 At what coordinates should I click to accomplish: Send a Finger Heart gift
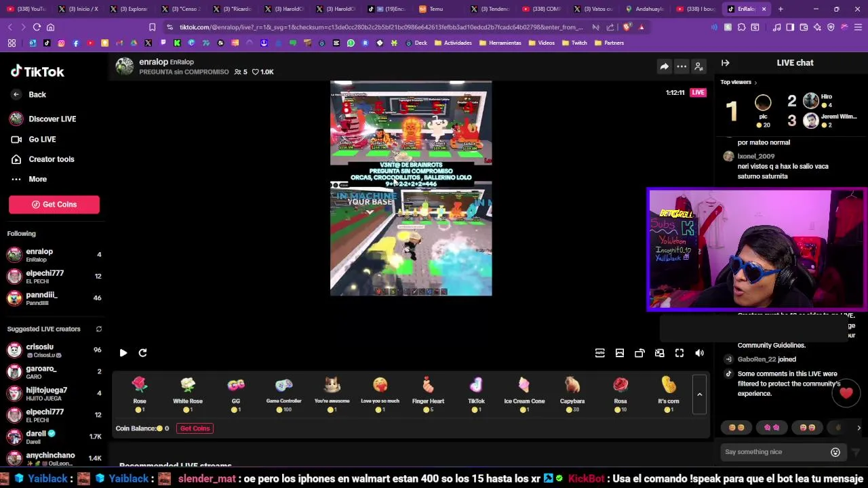coord(428,394)
